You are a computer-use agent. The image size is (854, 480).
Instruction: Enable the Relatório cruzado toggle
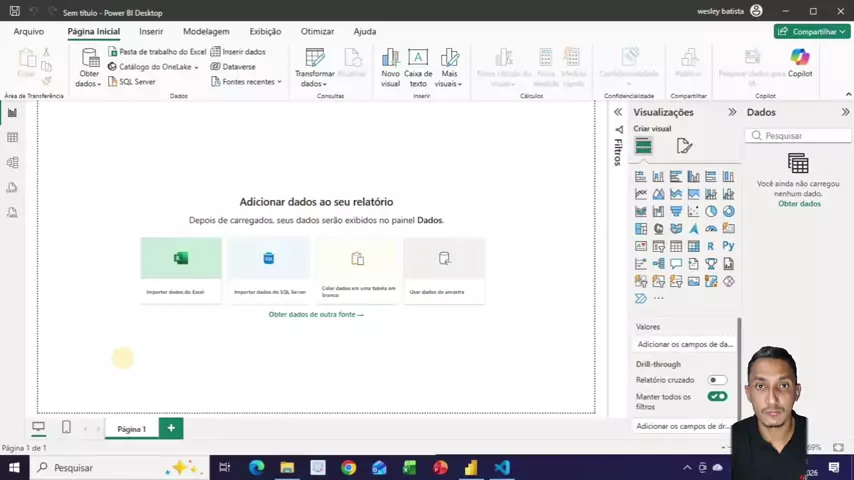coord(717,380)
